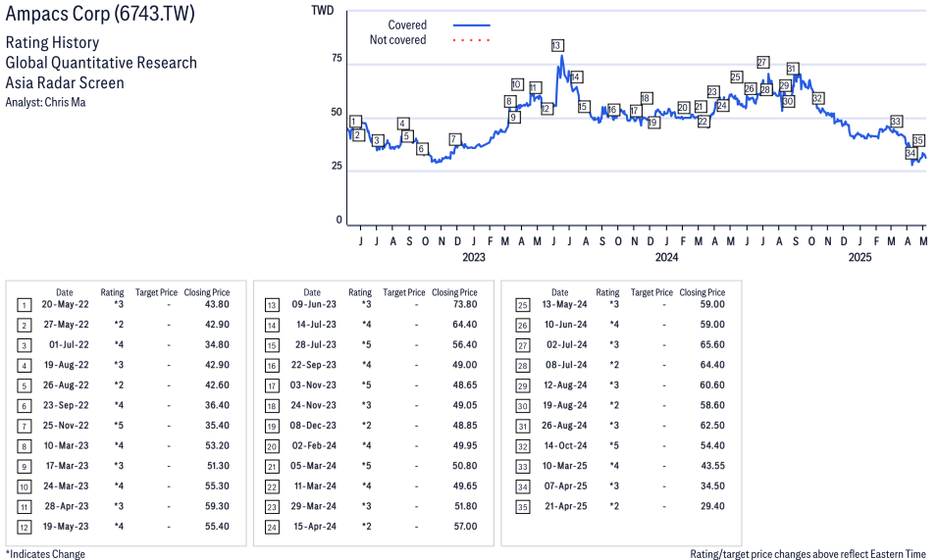
Task: Click the Analyst: Chris Ma text
Action: pos(45,102)
